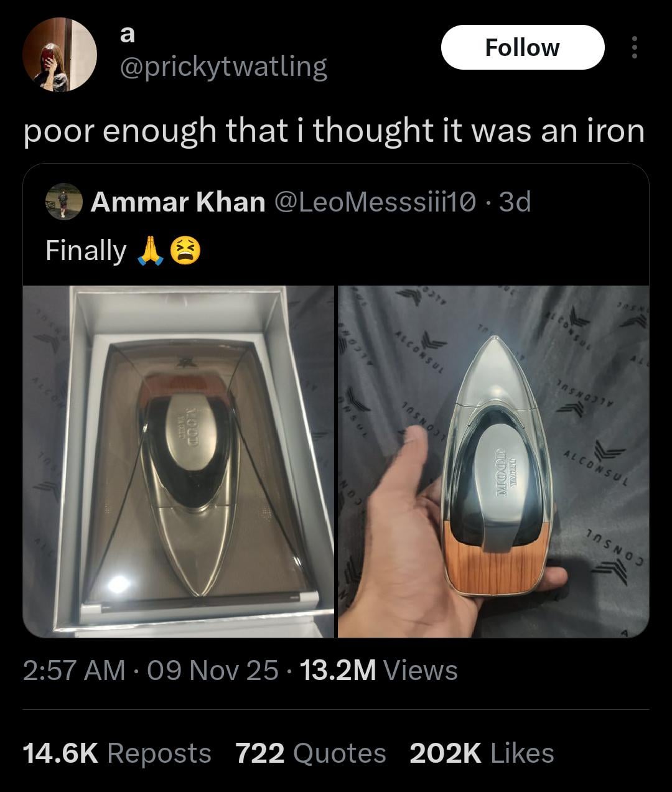Click the praying hands emoji in quoted tweet
The image size is (672, 792).
pos(149,251)
